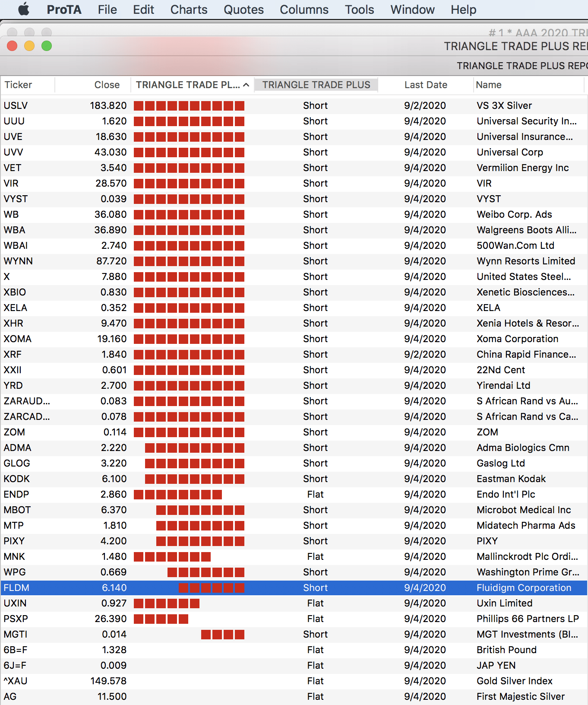Open the Help menu
This screenshot has width=588, height=705.
[x=463, y=10]
